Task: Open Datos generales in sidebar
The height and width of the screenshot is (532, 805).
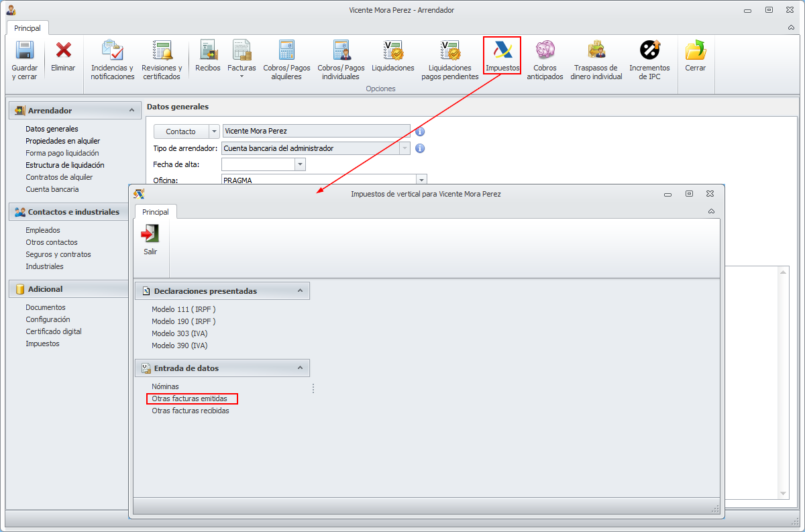Action: 52,129
